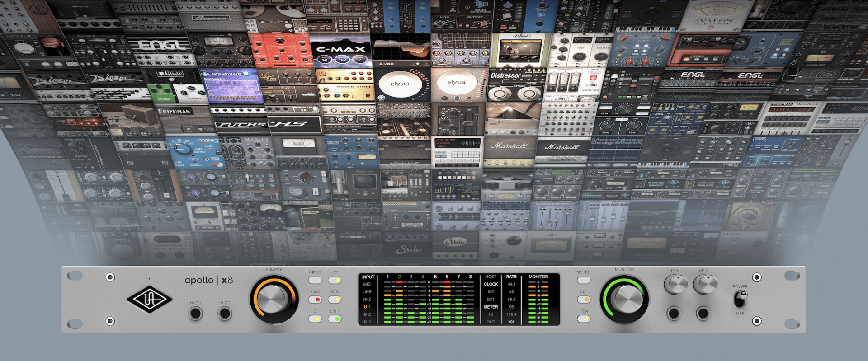Click MIC in the display's input column
Image resolution: width=868 pixels, height=361 pixels.
(x=367, y=284)
